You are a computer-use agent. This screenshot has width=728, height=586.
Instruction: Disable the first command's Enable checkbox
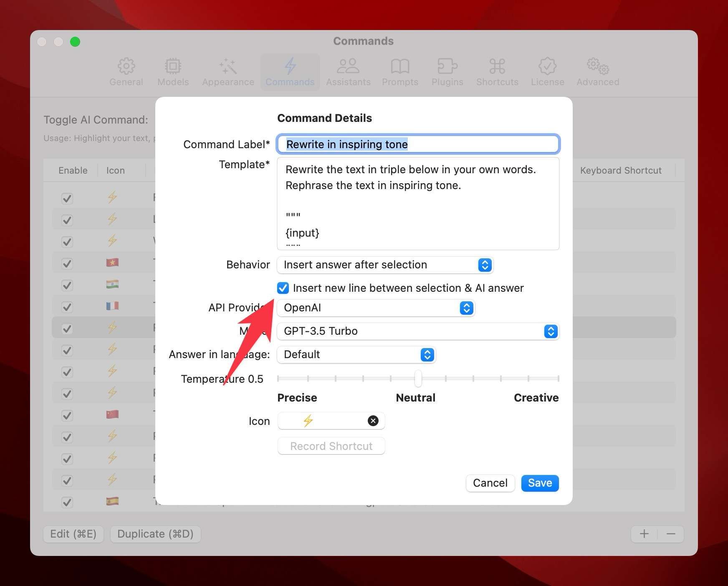[x=67, y=198]
